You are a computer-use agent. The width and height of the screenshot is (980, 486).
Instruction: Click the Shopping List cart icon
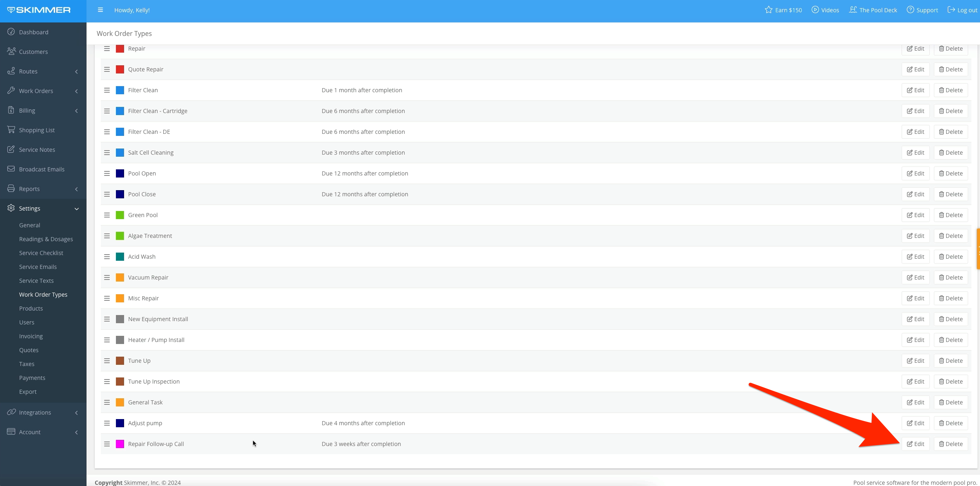11,130
